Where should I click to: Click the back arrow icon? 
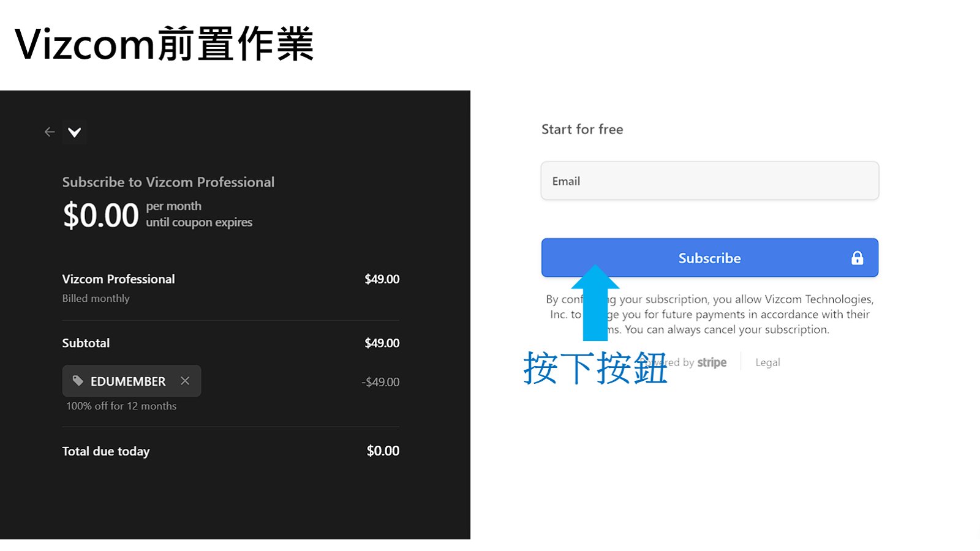pyautogui.click(x=50, y=132)
